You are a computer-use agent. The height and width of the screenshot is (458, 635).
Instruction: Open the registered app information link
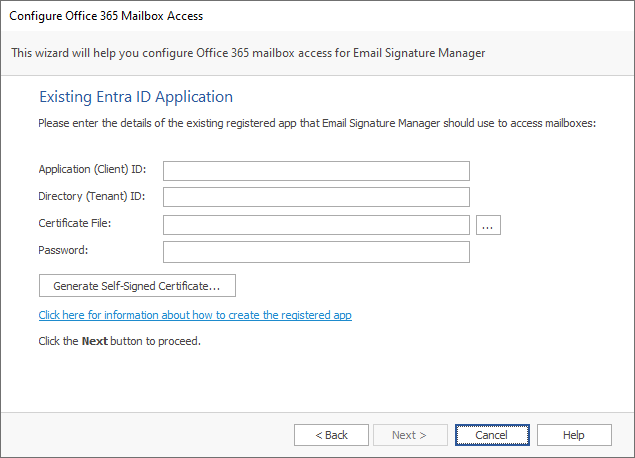point(195,315)
